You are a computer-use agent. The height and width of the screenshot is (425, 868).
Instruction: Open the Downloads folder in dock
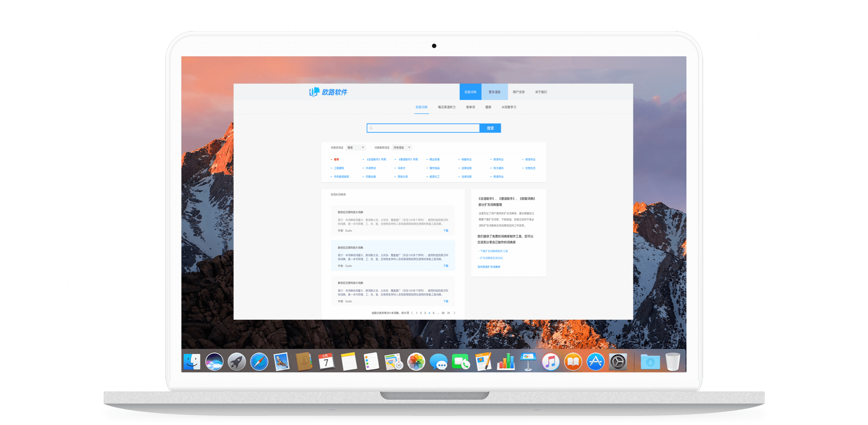coord(650,362)
